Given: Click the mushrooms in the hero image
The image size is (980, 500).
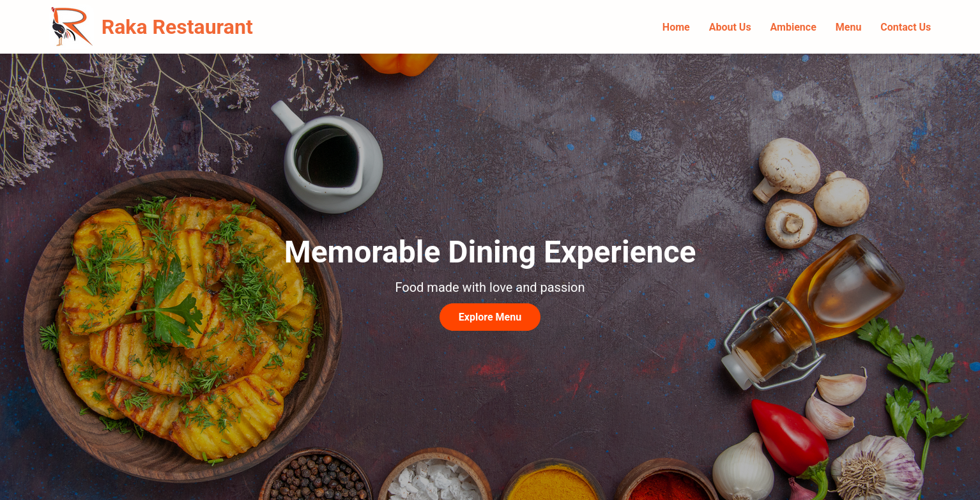Looking at the screenshot, I should click(x=809, y=192).
